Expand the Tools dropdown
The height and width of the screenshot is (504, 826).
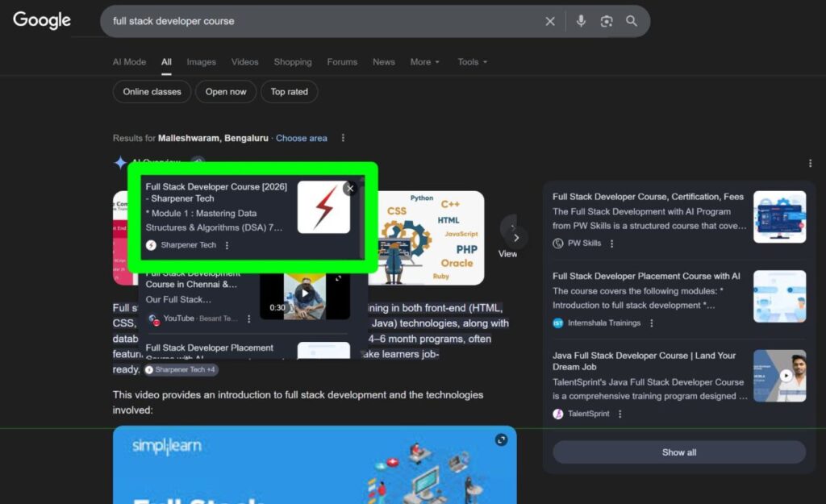(473, 61)
